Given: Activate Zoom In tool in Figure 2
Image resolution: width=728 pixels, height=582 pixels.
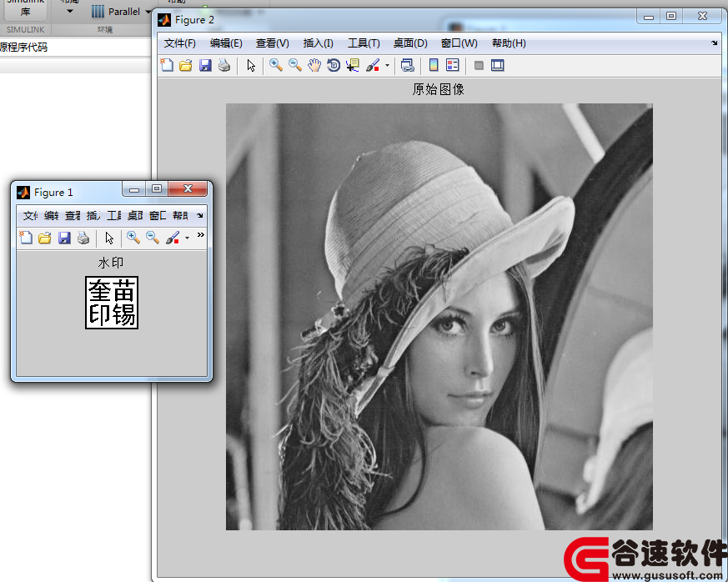Looking at the screenshot, I should (x=276, y=65).
